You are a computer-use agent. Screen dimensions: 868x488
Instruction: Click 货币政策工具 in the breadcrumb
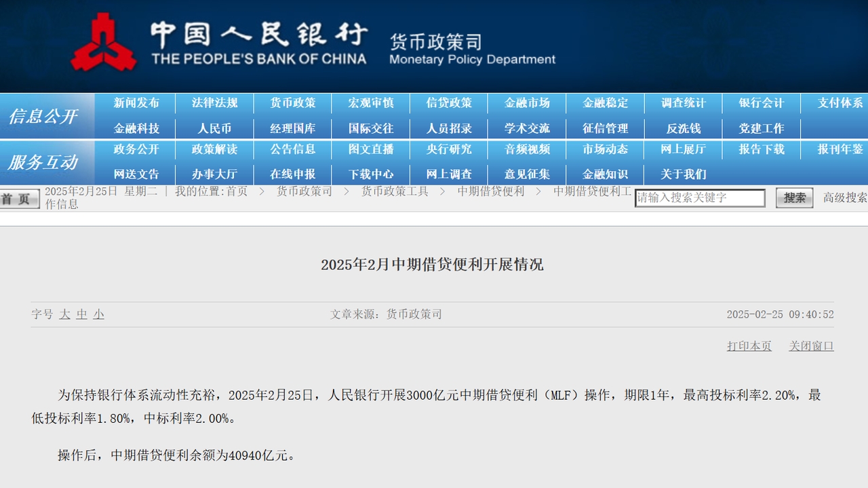click(x=395, y=191)
